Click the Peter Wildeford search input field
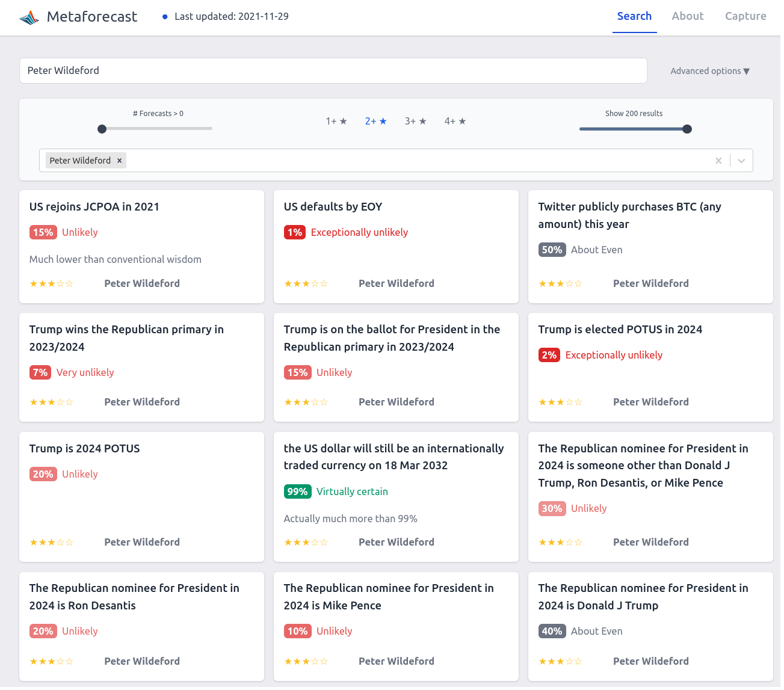The image size is (784, 690). point(333,70)
